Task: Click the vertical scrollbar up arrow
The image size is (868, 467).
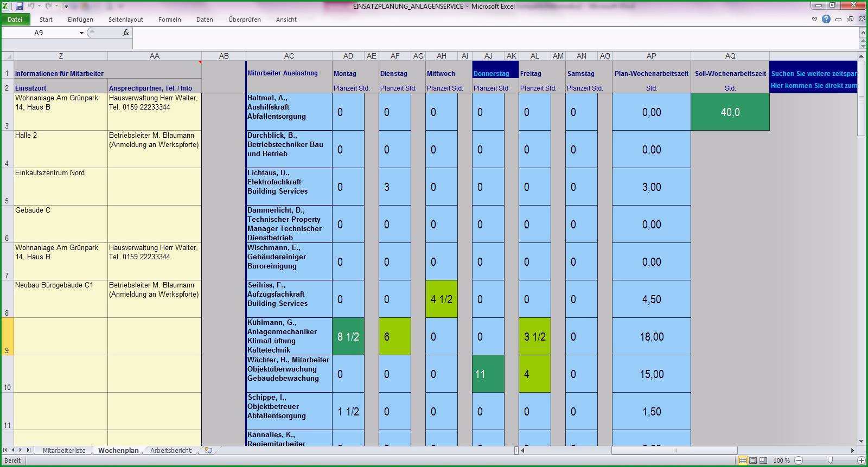Action: pyautogui.click(x=862, y=56)
